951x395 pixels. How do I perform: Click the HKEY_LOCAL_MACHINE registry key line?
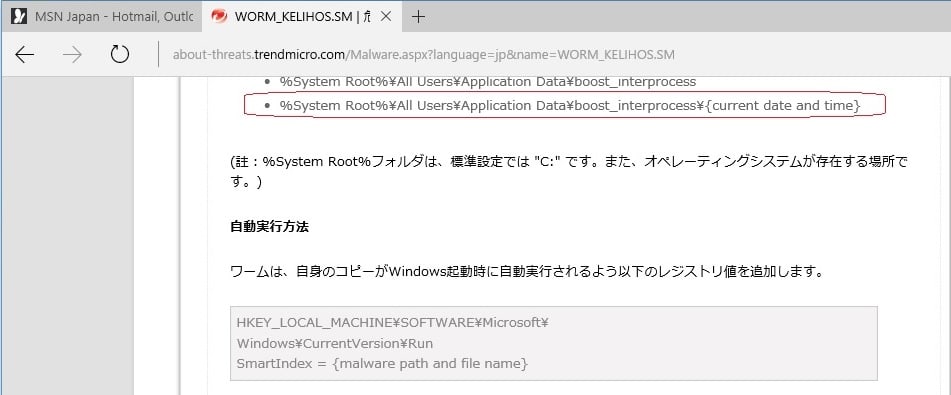[x=392, y=323]
